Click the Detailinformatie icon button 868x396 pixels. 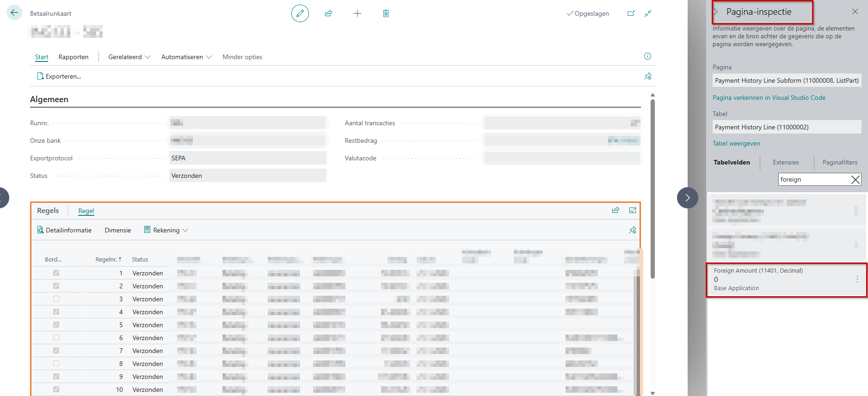coord(64,230)
